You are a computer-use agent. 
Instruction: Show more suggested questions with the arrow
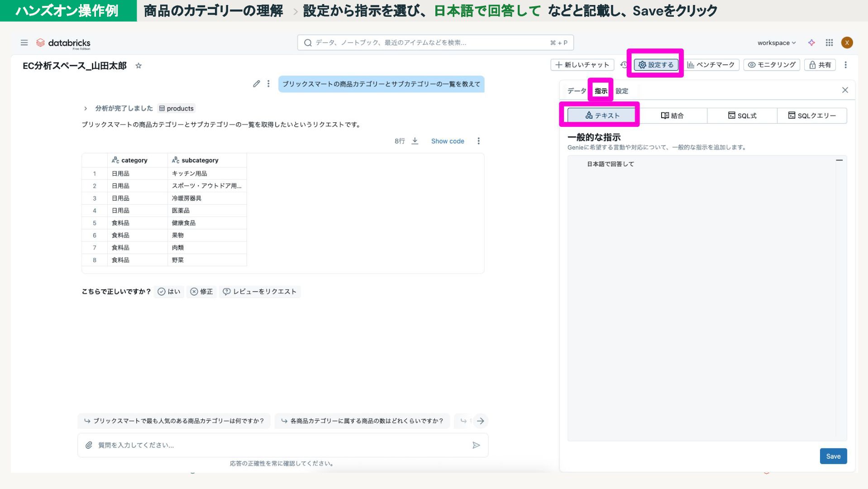point(481,421)
